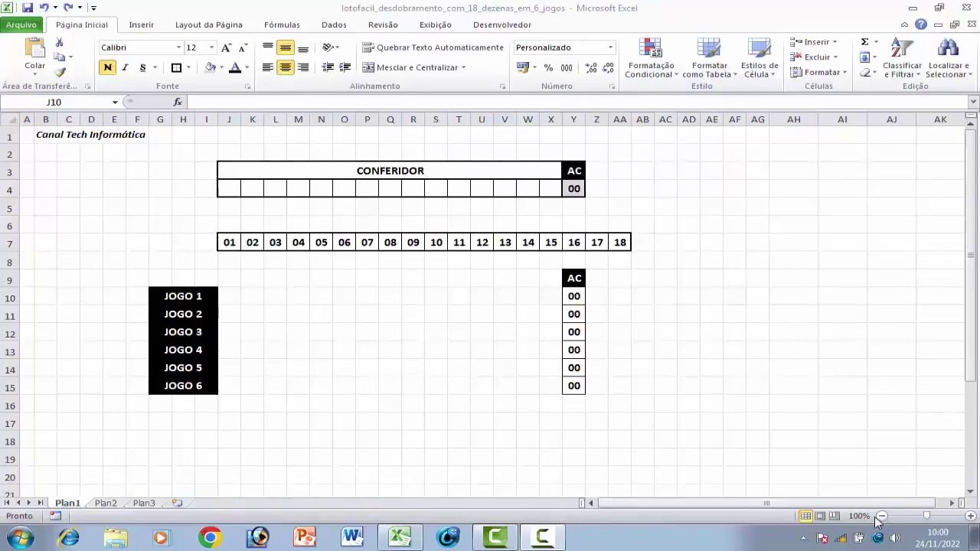
Task: Increase decimal places
Action: pos(591,67)
